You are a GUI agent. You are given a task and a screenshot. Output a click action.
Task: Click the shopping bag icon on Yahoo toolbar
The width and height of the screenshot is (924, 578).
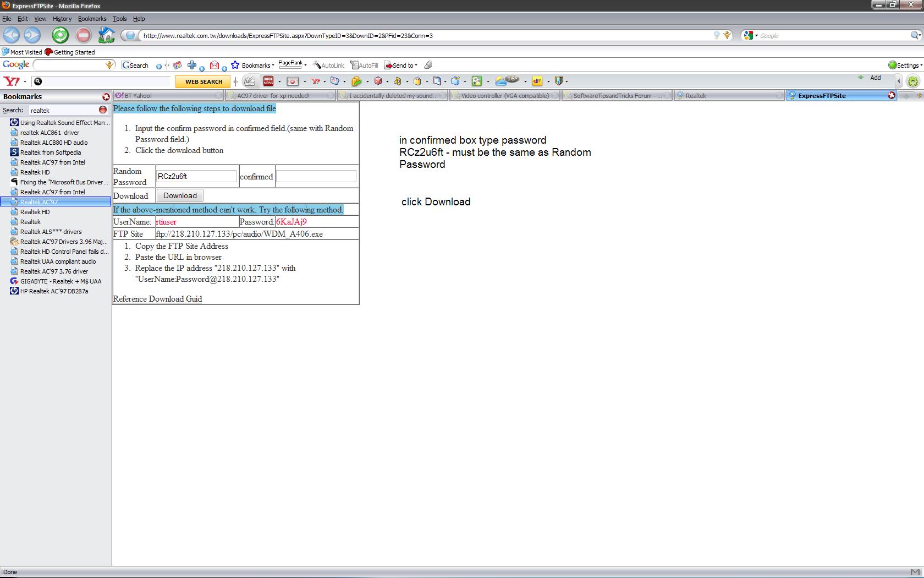pos(417,81)
